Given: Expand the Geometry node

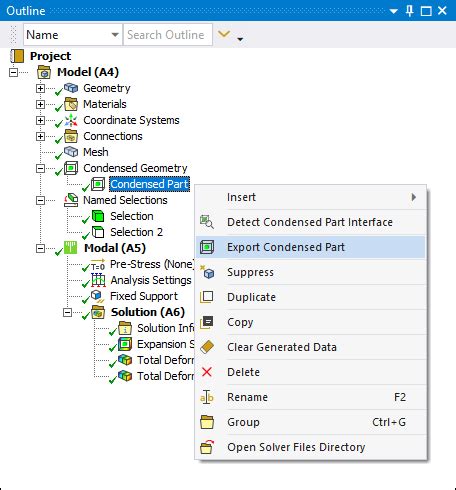Looking at the screenshot, I should [40, 88].
